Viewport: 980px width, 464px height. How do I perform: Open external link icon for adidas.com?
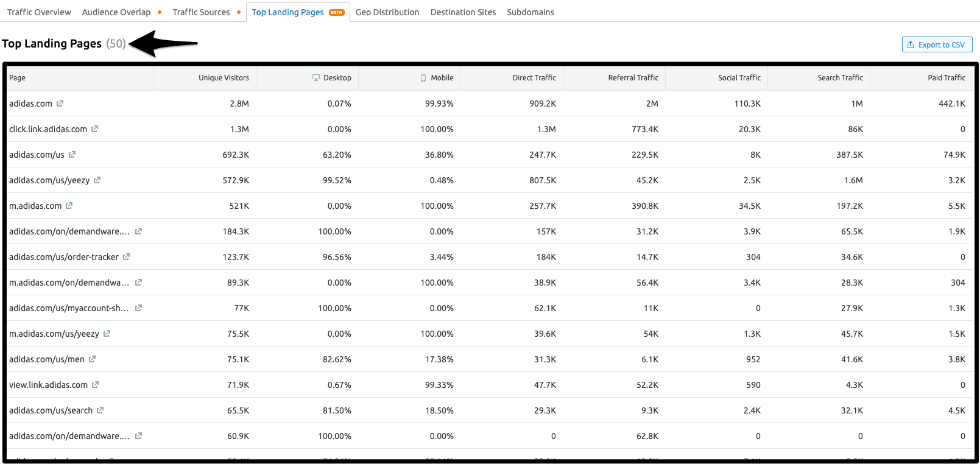[x=60, y=104]
